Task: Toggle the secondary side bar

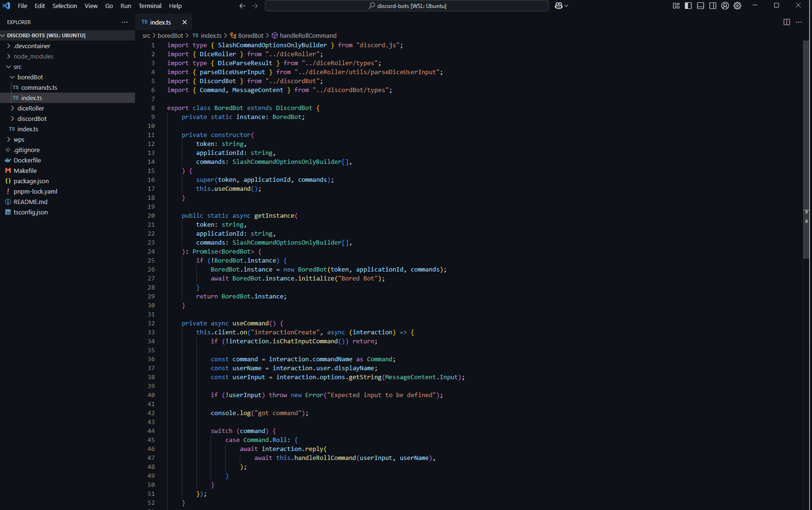Action: [713, 6]
